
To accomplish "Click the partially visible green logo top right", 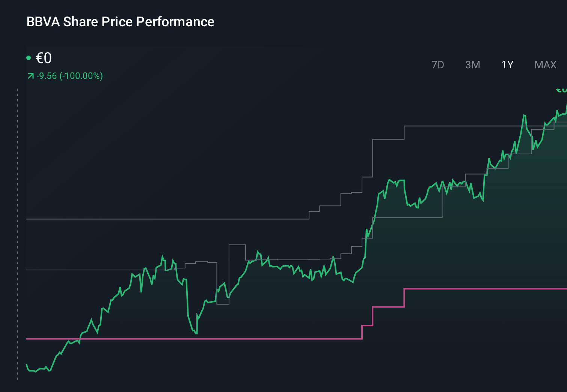I will 561,90.
